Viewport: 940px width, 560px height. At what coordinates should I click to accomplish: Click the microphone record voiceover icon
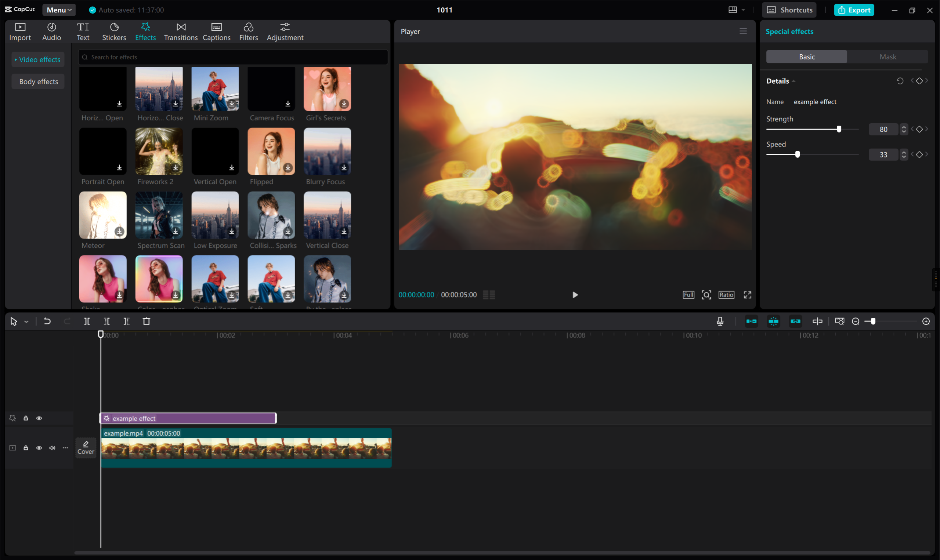720,321
